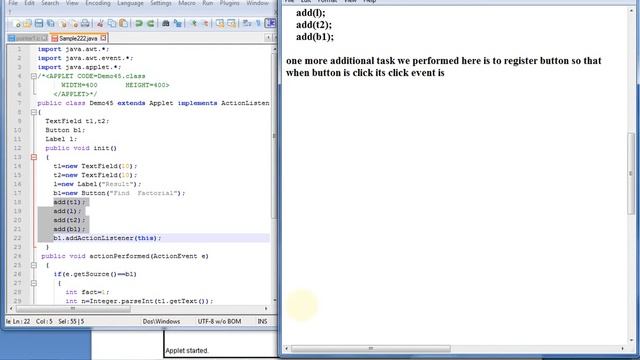This screenshot has width=640, height=360.
Task: Toggle the indent guide icon
Action: (270, 24)
